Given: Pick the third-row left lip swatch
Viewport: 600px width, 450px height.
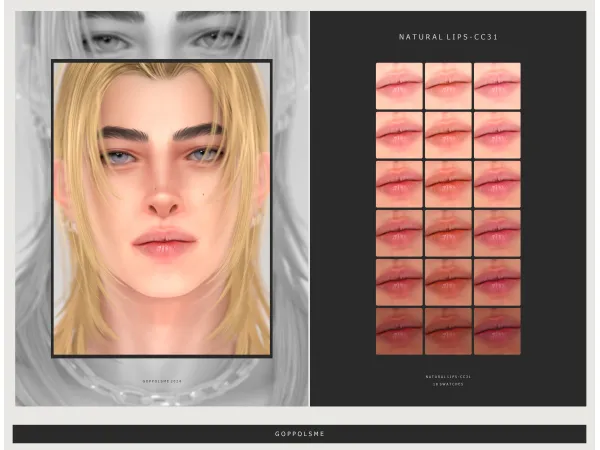Looking at the screenshot, I should tap(399, 184).
